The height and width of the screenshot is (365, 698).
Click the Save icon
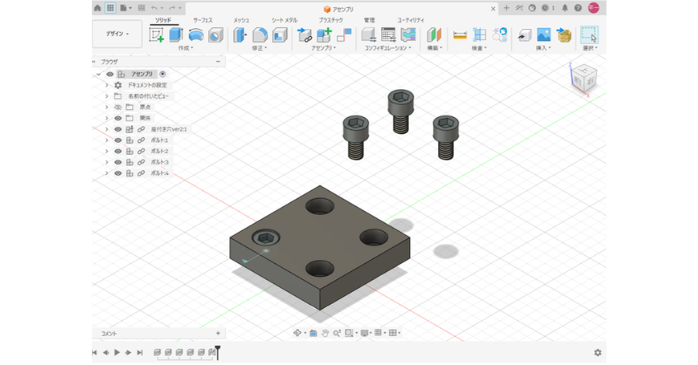click(x=142, y=8)
